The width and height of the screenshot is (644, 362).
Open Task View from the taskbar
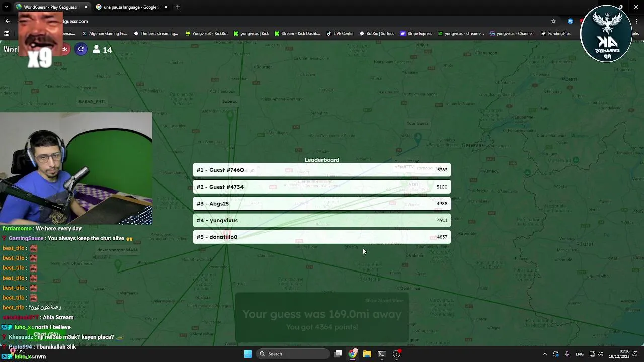point(338,354)
